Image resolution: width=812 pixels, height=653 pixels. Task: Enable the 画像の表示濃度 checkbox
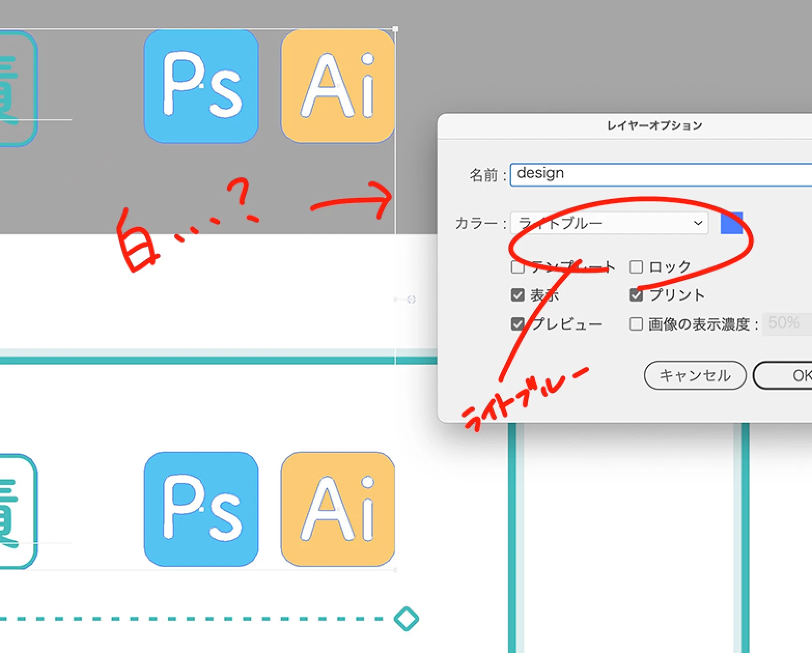click(x=636, y=324)
